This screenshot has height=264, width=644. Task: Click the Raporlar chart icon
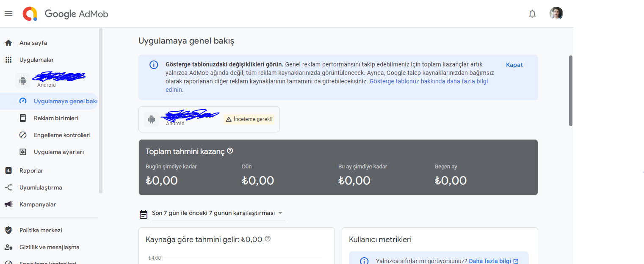point(8,170)
